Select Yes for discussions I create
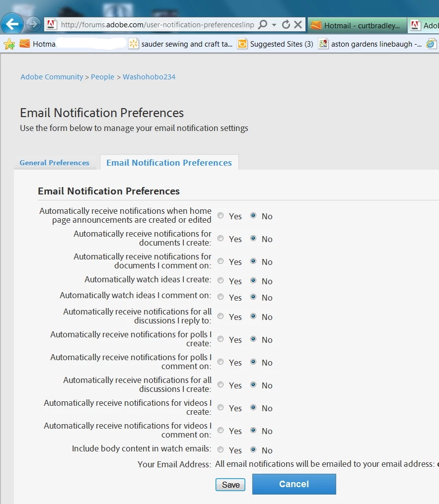This screenshot has width=439, height=504. [220, 384]
